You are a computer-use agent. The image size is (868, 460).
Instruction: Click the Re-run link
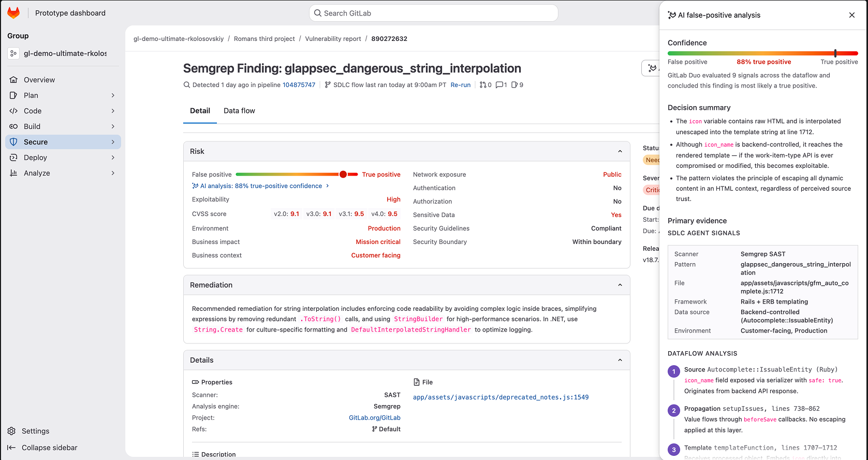click(461, 85)
